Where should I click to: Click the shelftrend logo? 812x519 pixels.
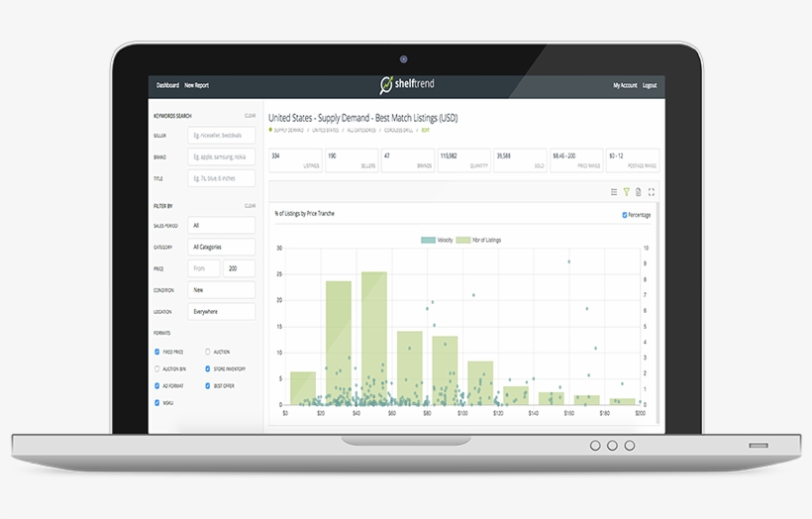(406, 85)
